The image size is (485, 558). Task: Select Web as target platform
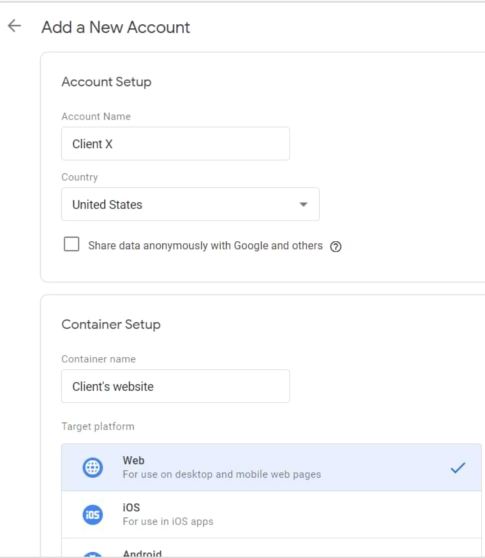tap(271, 467)
